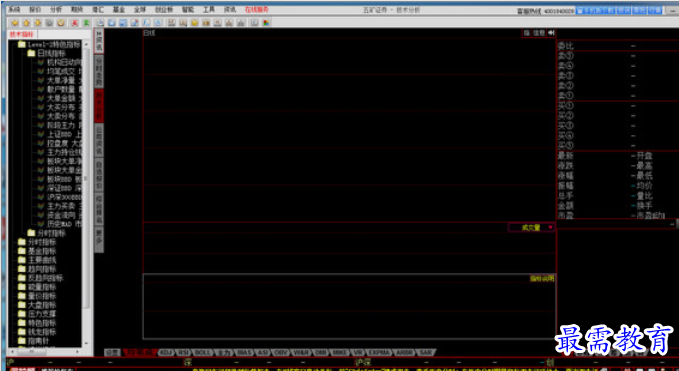The image size is (679, 371).
Task: Click the 设置 button before indicator tabs
Action: (x=113, y=353)
